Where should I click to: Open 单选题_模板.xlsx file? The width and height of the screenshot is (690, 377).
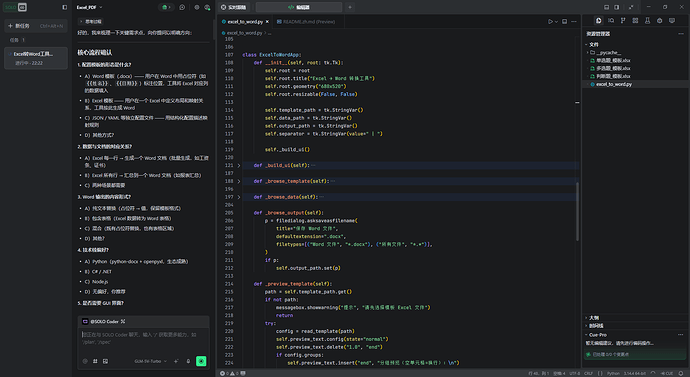610,60
